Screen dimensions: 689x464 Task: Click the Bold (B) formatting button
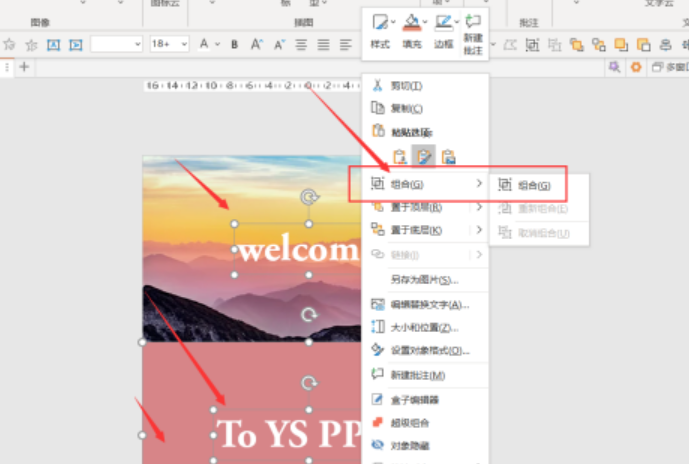click(x=235, y=44)
